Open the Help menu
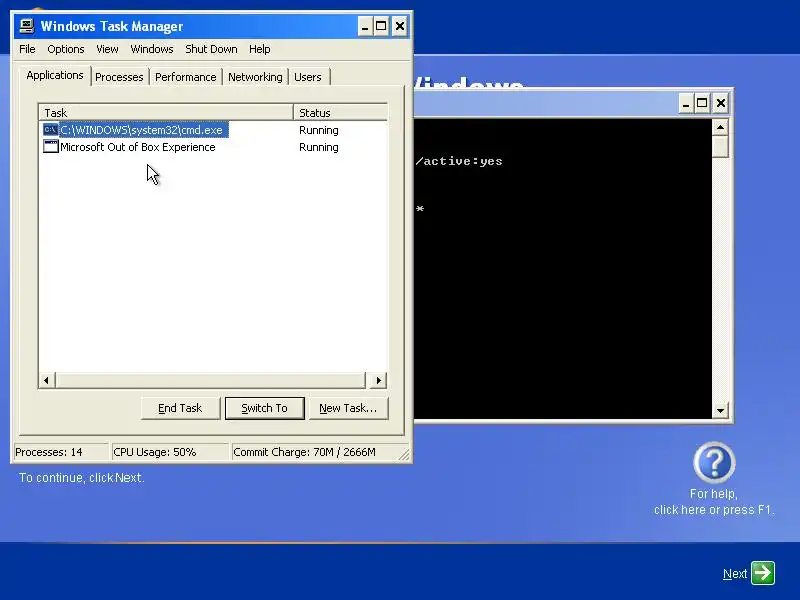800x600 pixels. [259, 49]
